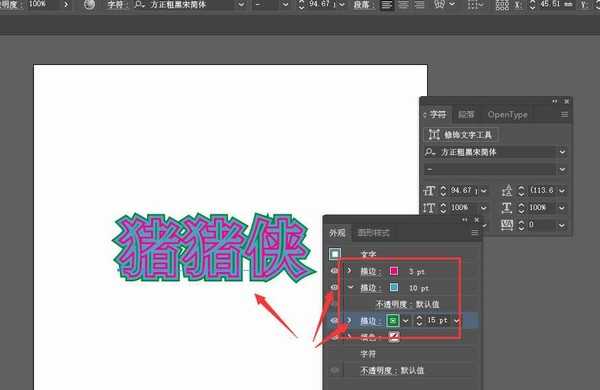600x390 pixels.
Task: Toggle visibility of the 3 pt stroke
Action: click(x=334, y=271)
